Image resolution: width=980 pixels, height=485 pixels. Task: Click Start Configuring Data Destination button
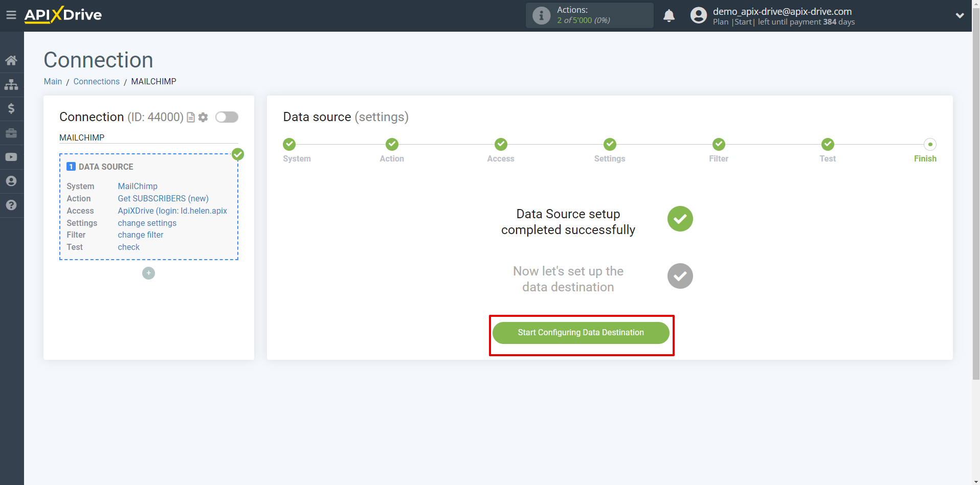point(581,333)
